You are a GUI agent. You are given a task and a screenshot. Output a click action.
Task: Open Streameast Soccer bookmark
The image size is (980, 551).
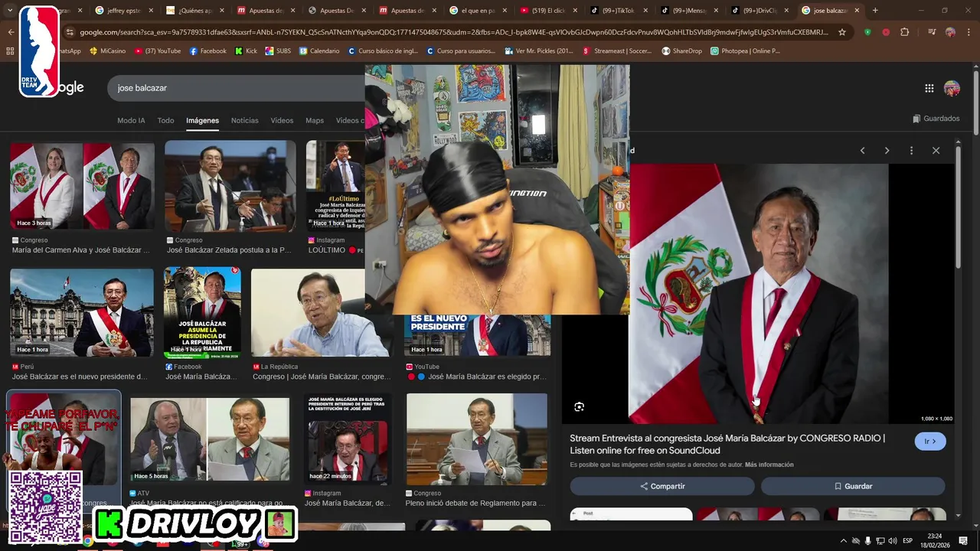tap(617, 51)
